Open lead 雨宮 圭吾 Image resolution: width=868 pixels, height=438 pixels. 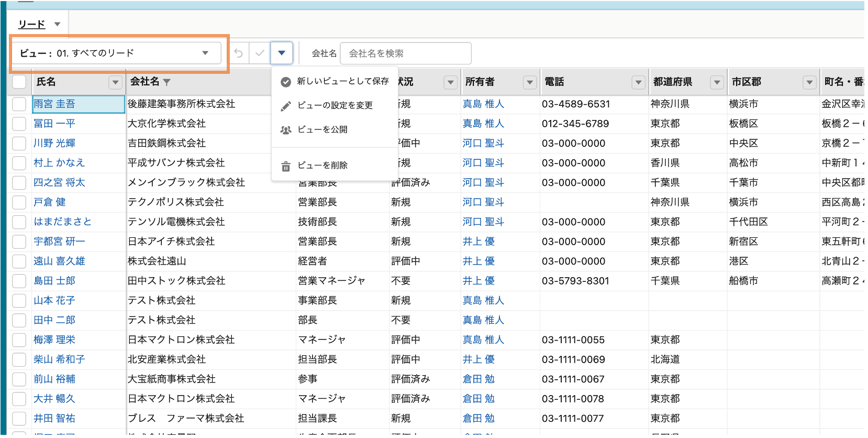(x=54, y=104)
